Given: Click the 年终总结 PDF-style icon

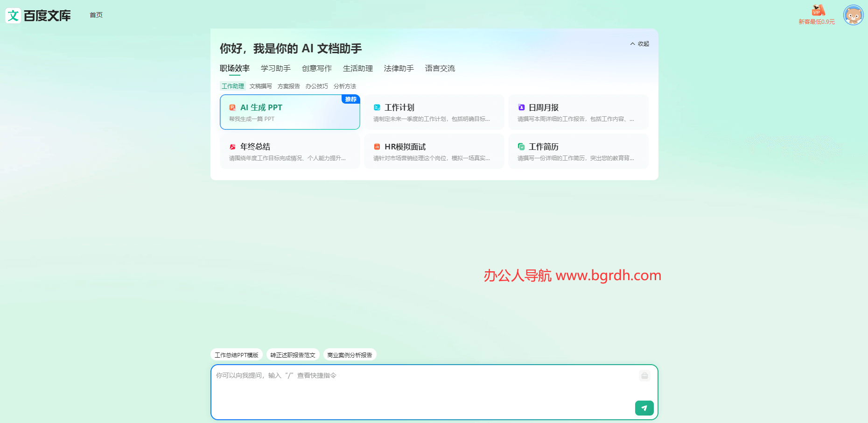Looking at the screenshot, I should coord(232,147).
